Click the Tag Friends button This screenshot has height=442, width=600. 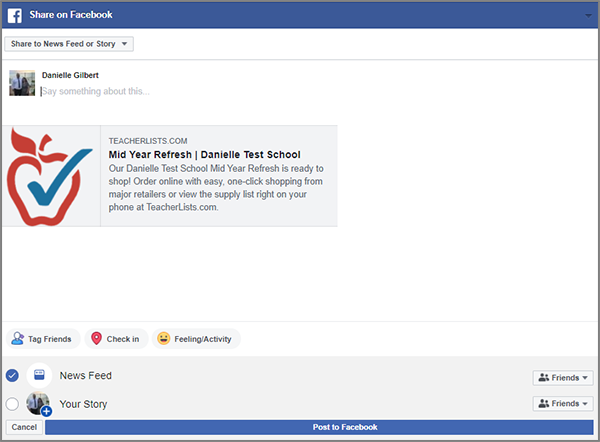click(x=43, y=339)
